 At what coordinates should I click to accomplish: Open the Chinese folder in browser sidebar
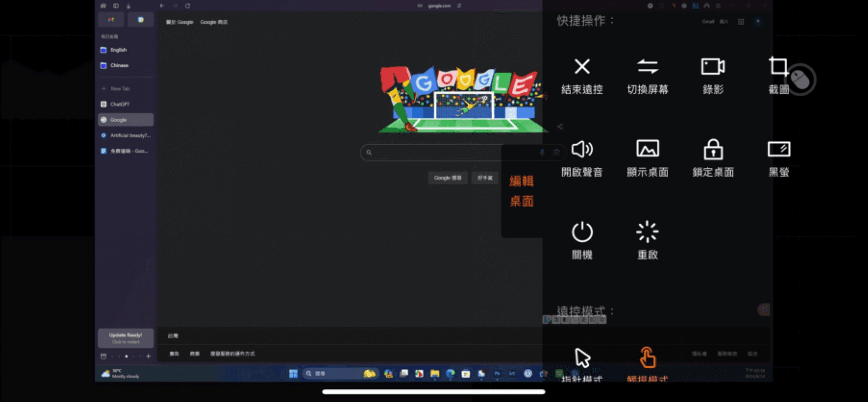pyautogui.click(x=126, y=65)
